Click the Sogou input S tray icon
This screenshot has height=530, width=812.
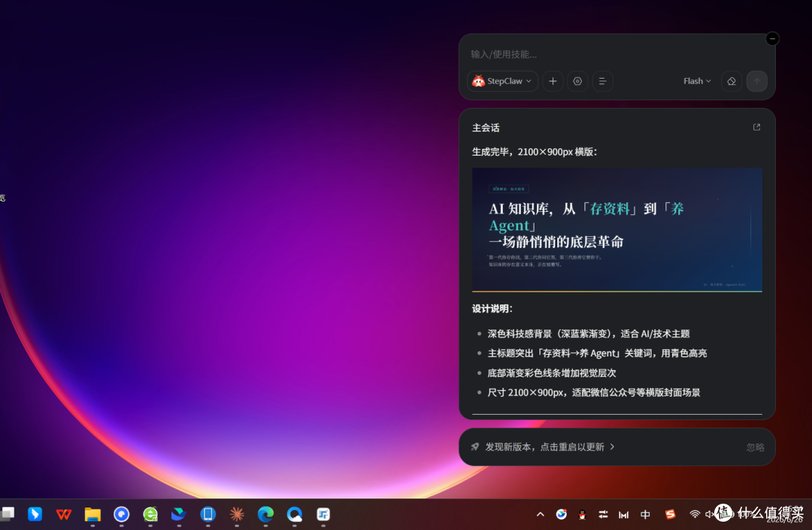tap(670, 514)
